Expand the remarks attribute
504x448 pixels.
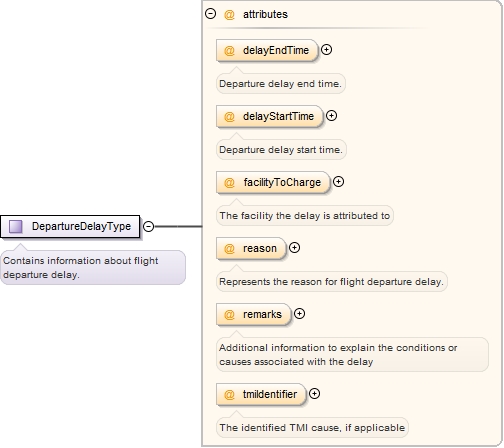(300, 314)
